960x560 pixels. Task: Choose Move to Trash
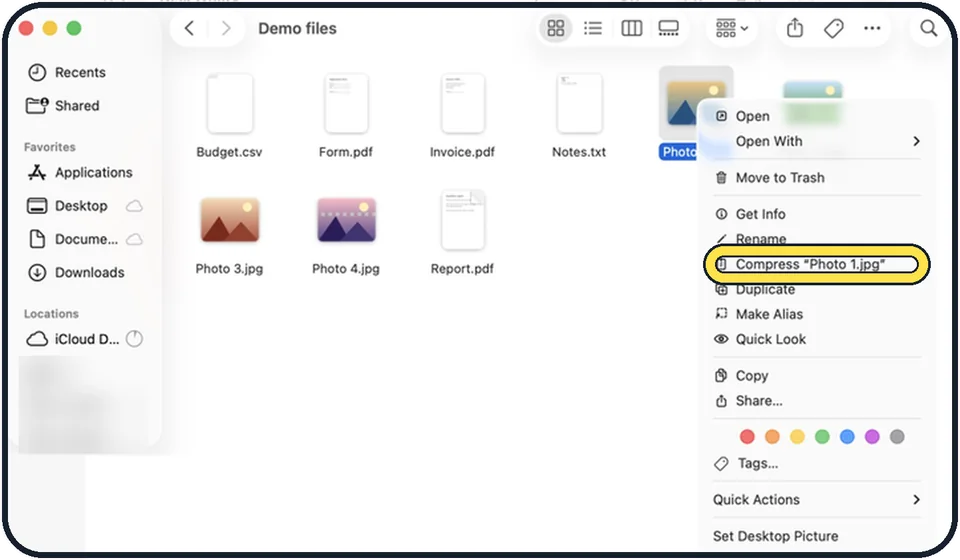[817, 178]
